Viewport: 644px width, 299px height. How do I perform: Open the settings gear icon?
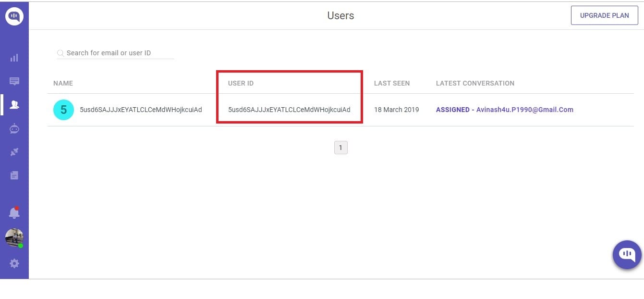14,263
